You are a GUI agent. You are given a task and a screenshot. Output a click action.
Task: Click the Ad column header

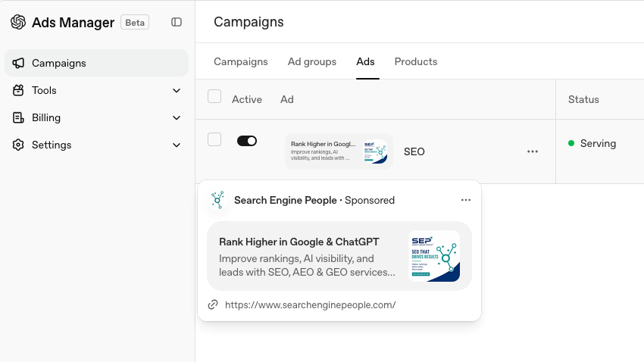point(286,99)
